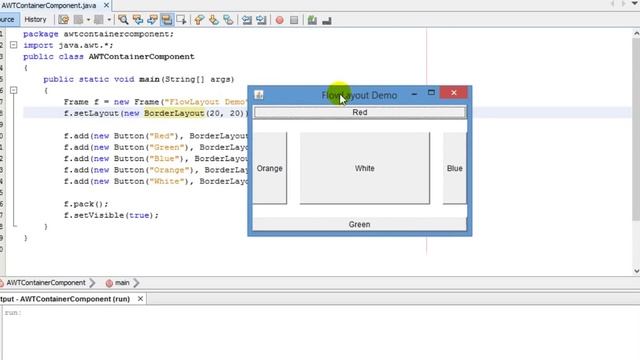
Task: Click AWTContainerComponent in the breadcrumb bar
Action: 46,282
